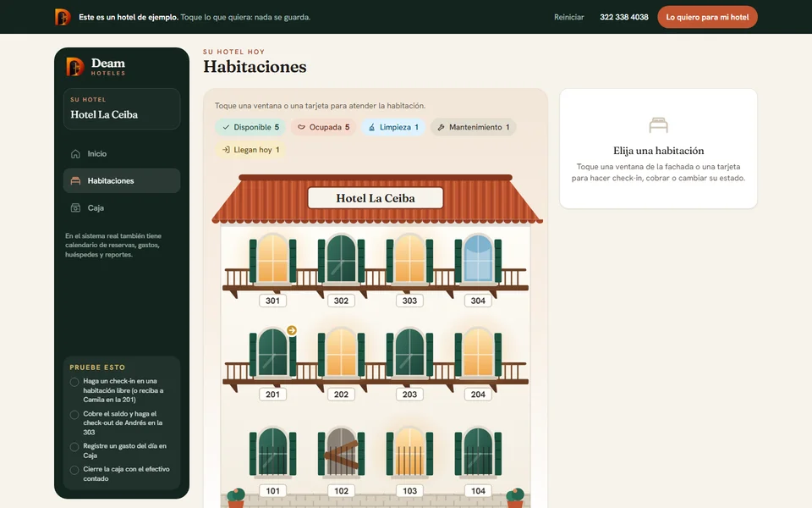Image resolution: width=812 pixels, height=508 pixels.
Task: Click the 301 room number label
Action: [x=273, y=301]
